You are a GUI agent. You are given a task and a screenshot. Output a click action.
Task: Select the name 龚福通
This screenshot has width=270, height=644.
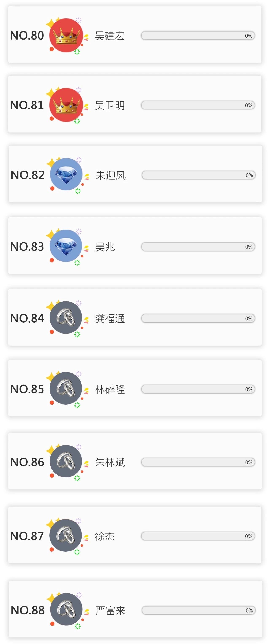(x=110, y=319)
